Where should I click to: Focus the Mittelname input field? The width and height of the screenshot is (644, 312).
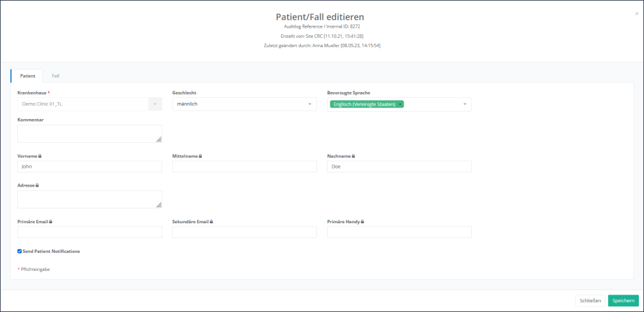pos(244,167)
